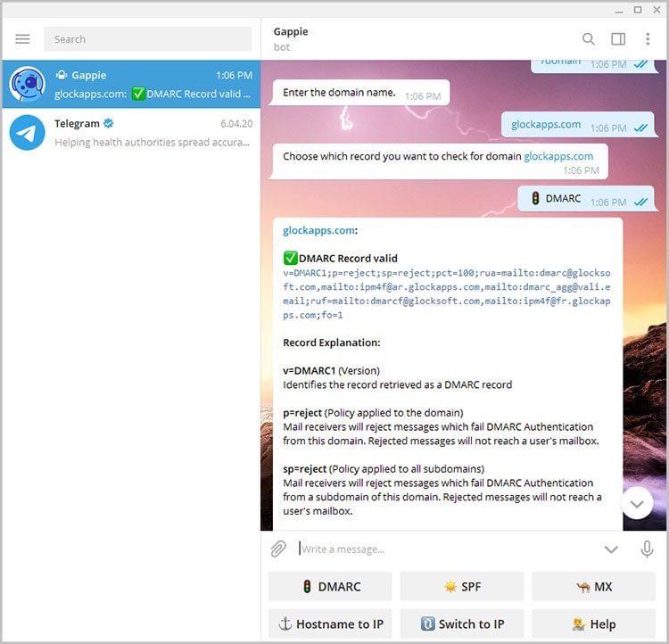Collapse the bot keyboard with chevron
This screenshot has width=669, height=644.
click(611, 549)
